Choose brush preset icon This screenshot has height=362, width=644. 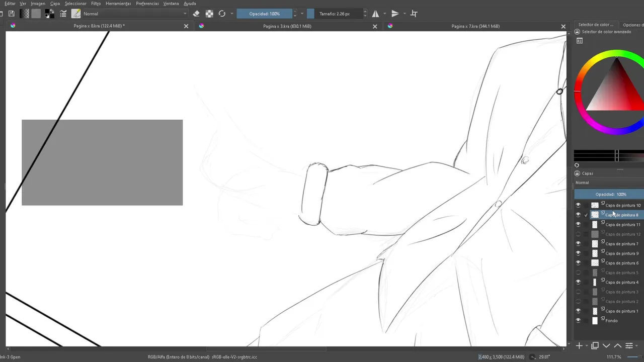(x=76, y=14)
